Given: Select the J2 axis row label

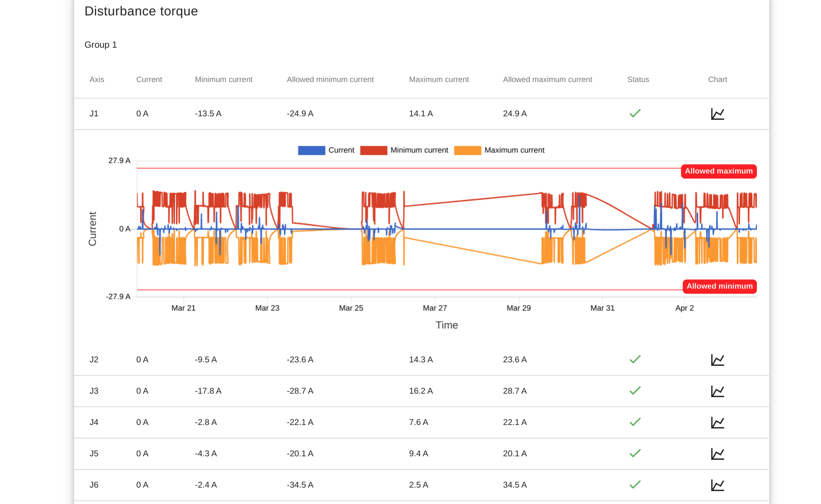Looking at the screenshot, I should [x=94, y=360].
